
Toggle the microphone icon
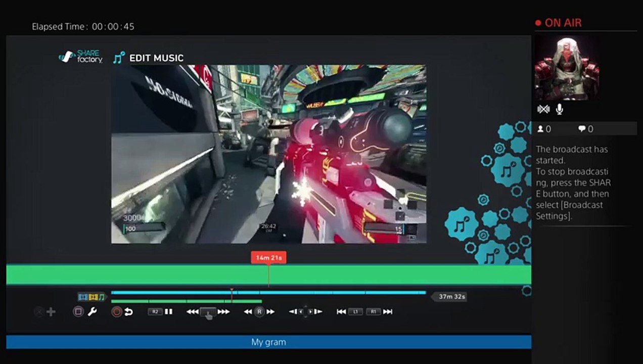(x=560, y=109)
